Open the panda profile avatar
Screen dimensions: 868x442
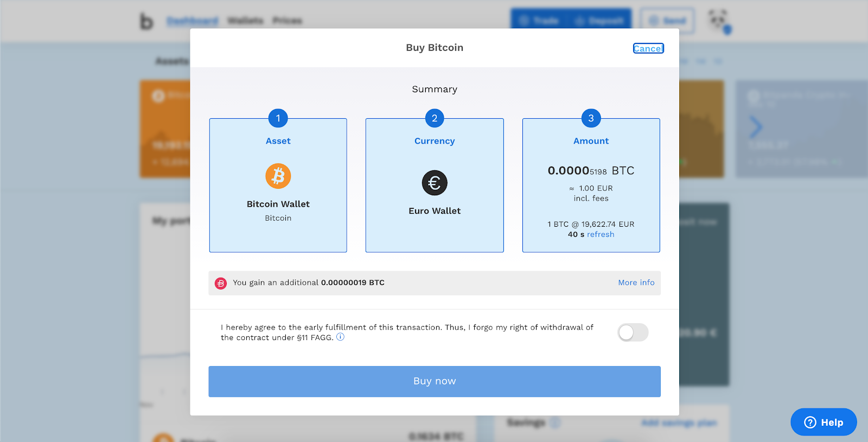tap(719, 21)
